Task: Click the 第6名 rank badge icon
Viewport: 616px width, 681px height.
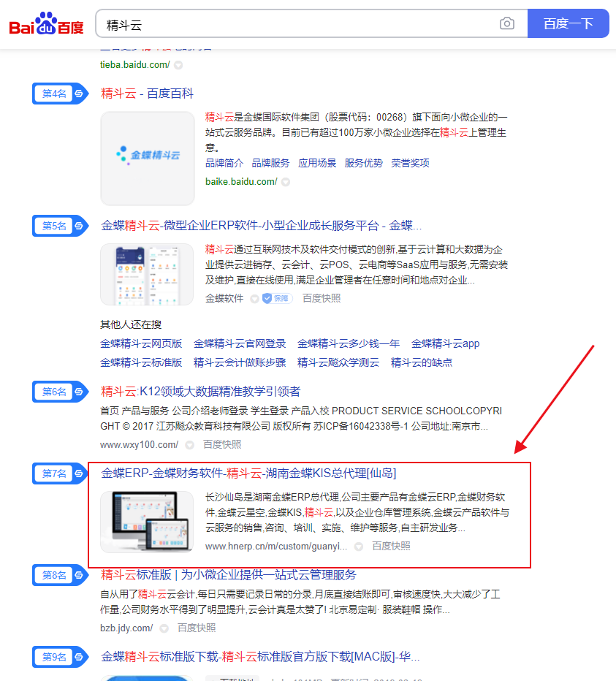Action: tap(61, 392)
